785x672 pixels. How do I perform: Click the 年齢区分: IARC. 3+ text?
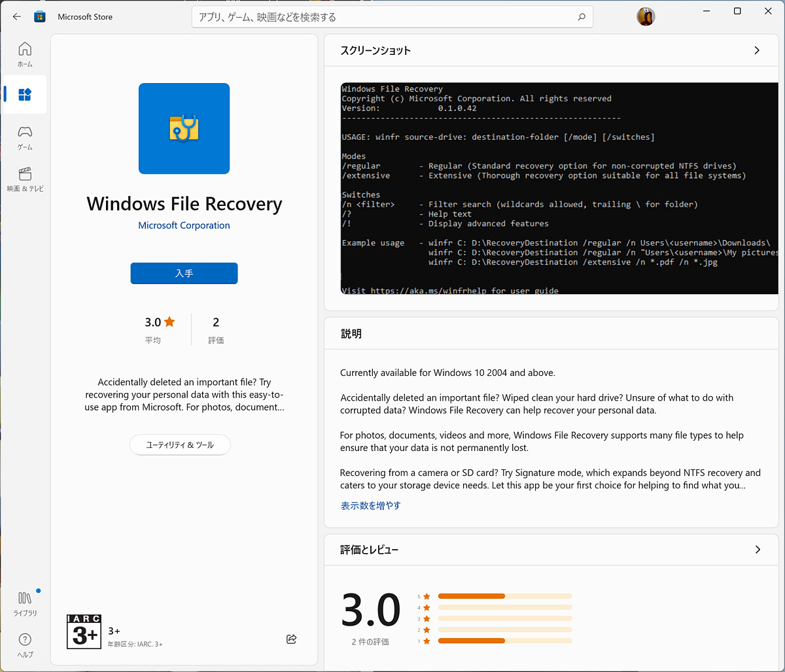(135, 644)
